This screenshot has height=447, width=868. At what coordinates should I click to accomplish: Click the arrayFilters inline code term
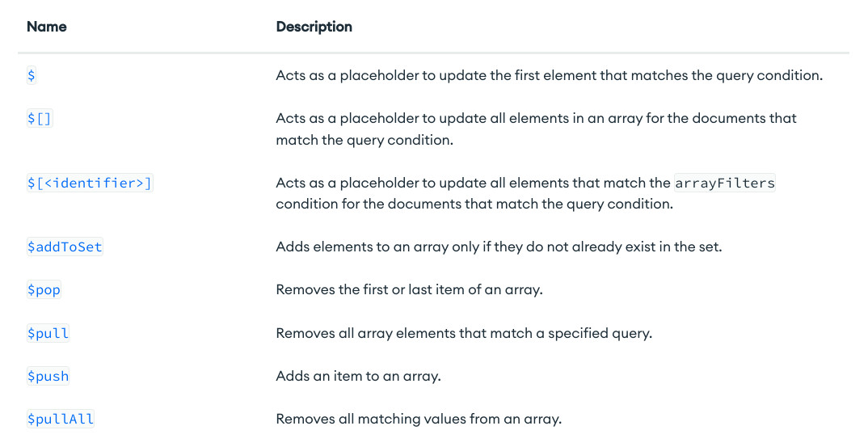click(725, 183)
